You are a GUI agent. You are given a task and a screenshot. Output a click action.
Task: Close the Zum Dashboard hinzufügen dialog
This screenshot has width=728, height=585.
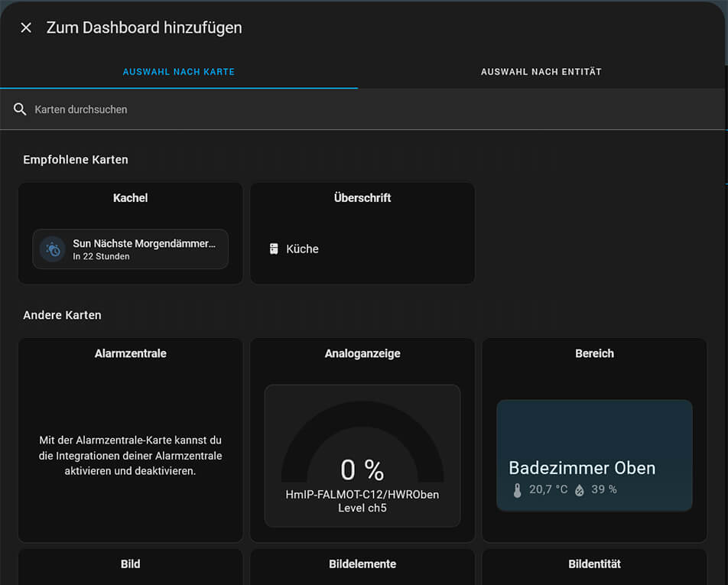coord(26,28)
